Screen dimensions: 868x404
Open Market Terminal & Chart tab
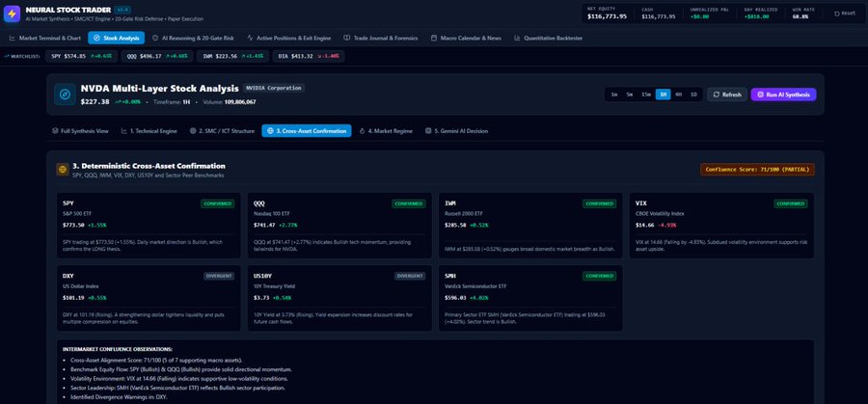44,39
